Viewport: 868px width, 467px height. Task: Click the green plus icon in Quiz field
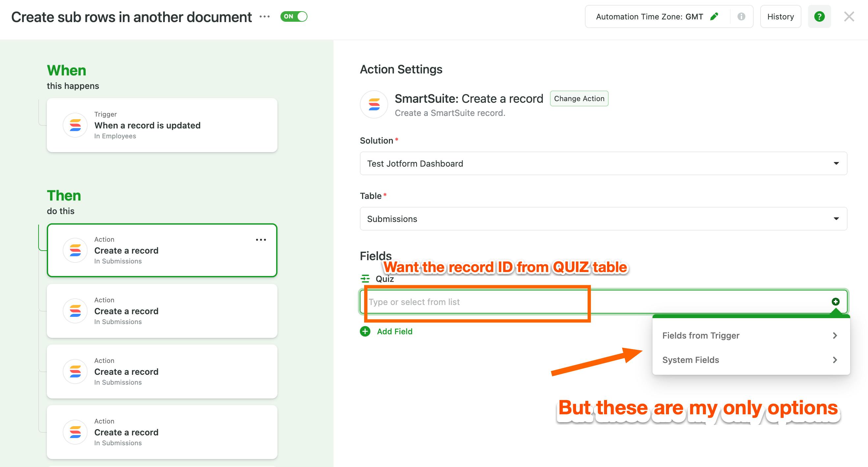click(836, 302)
